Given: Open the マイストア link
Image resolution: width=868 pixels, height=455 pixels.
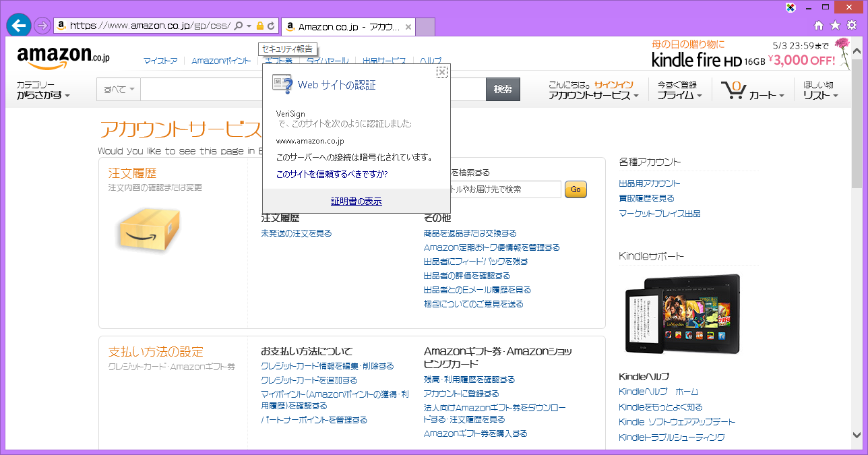Looking at the screenshot, I should pos(160,61).
